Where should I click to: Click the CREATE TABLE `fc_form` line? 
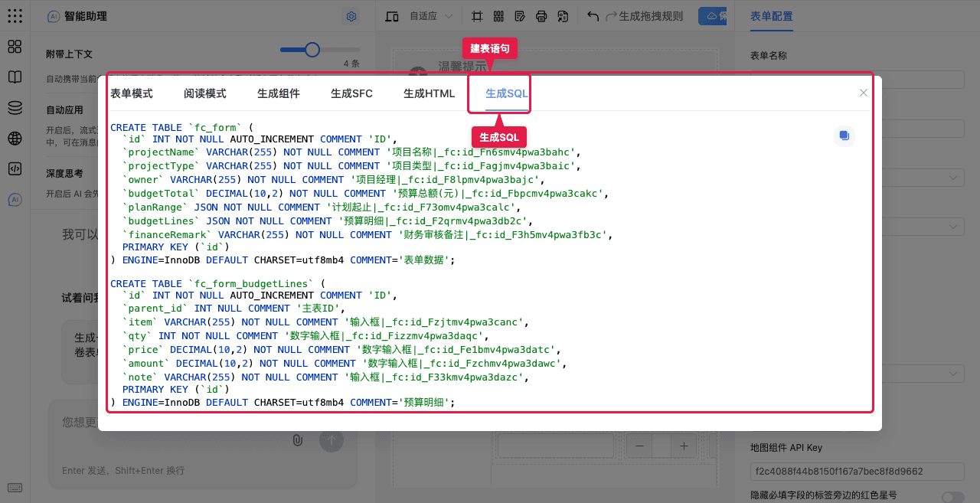181,128
